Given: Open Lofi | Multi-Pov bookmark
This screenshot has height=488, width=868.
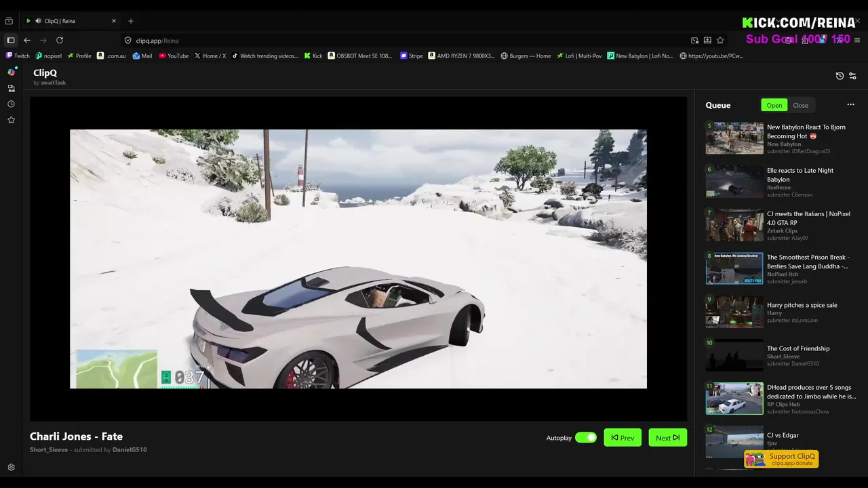Looking at the screenshot, I should click(579, 56).
